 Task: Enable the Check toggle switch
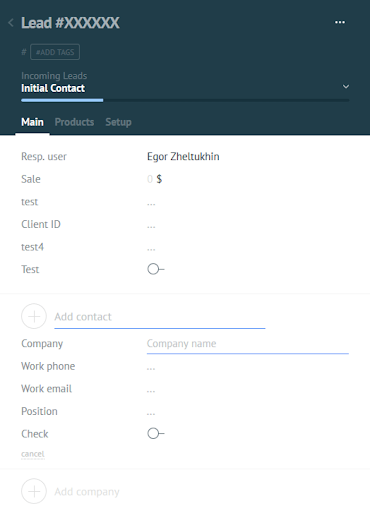(155, 433)
